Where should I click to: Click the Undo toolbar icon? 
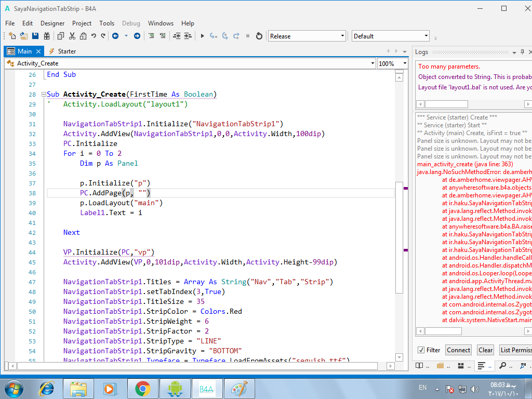pyautogui.click(x=94, y=36)
